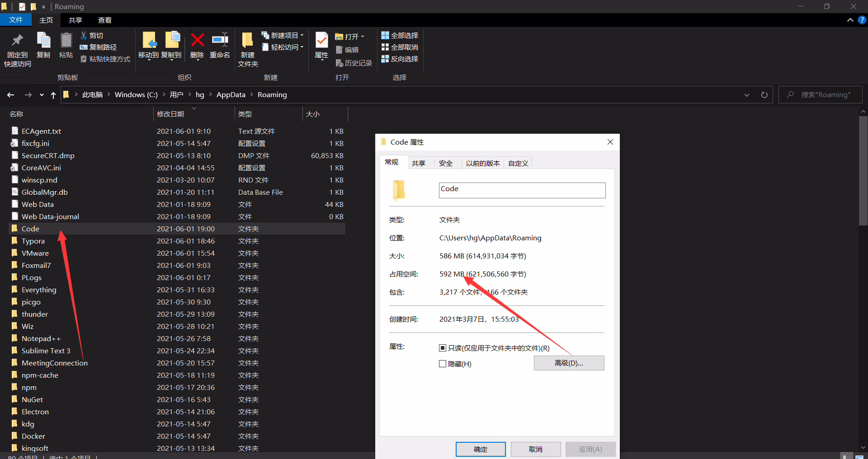Click the Up One Level arrow
868x459 pixels.
[53, 95]
